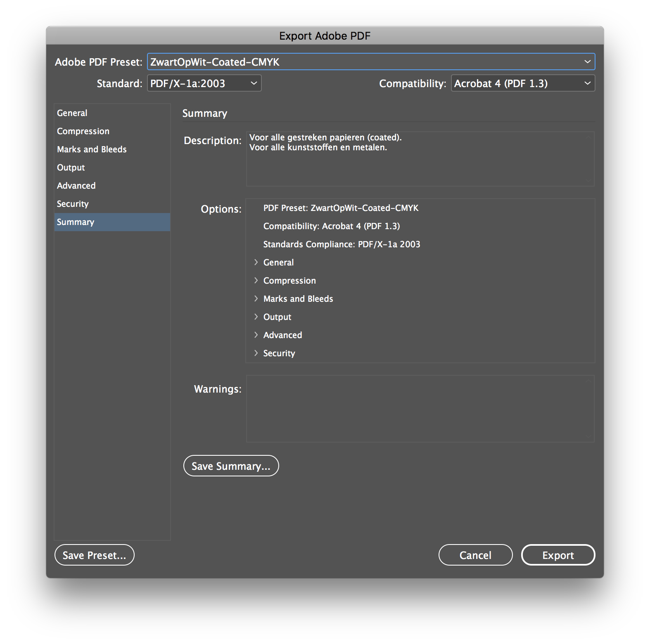Cancel the PDF export dialog
This screenshot has width=650, height=644.
(x=476, y=555)
